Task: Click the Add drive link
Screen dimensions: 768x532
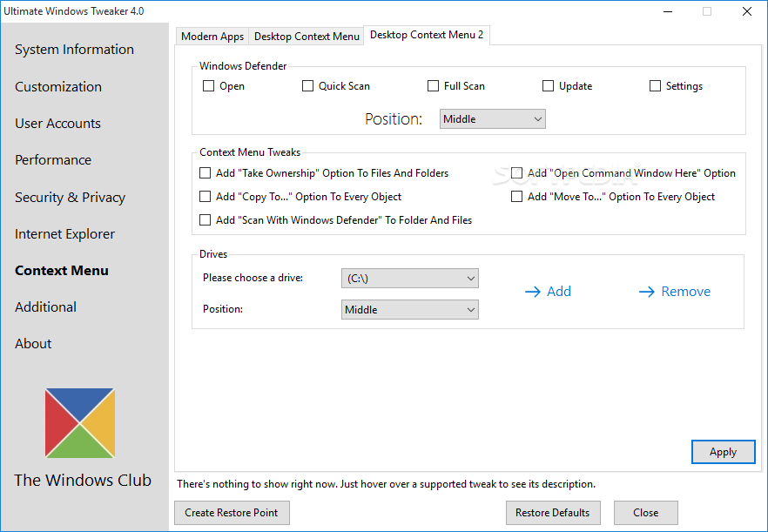Action: (548, 292)
